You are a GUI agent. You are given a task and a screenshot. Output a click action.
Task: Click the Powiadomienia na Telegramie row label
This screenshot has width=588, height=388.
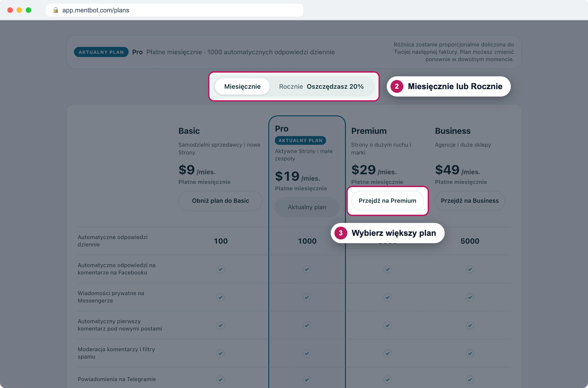(117, 379)
